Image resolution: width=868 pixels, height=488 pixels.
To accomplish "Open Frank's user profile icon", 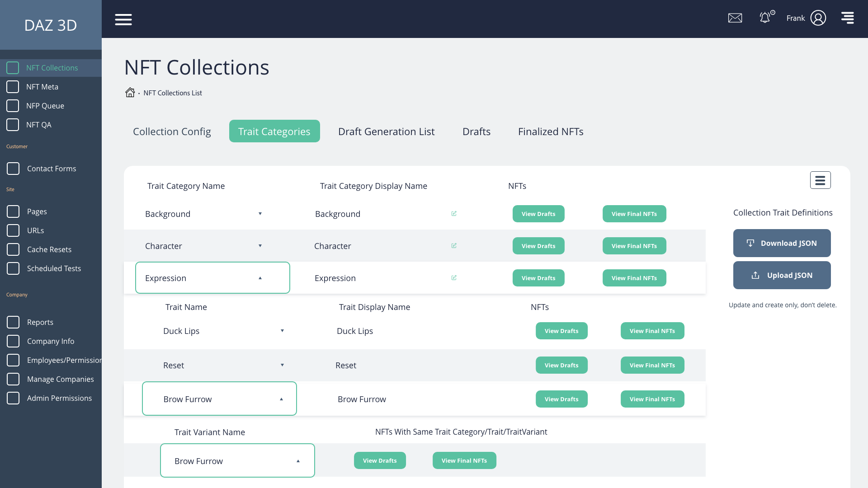I will tap(818, 18).
